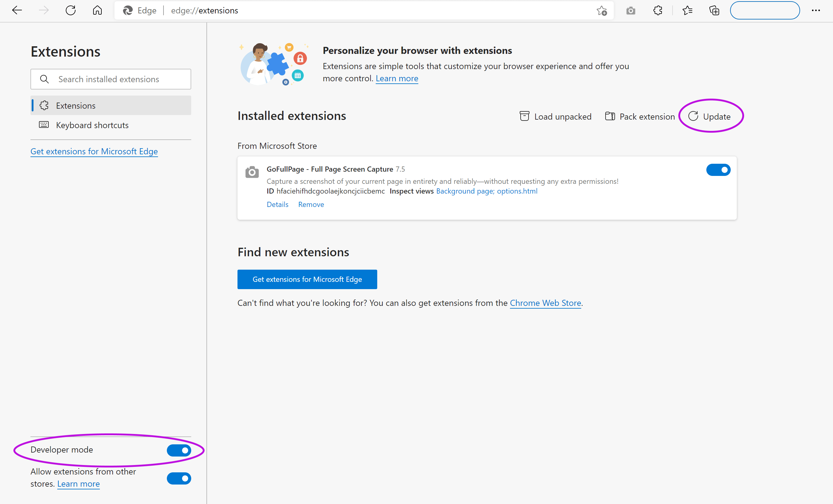Select the Extensions sidebar entry
Image resolution: width=833 pixels, height=504 pixels.
(x=76, y=105)
